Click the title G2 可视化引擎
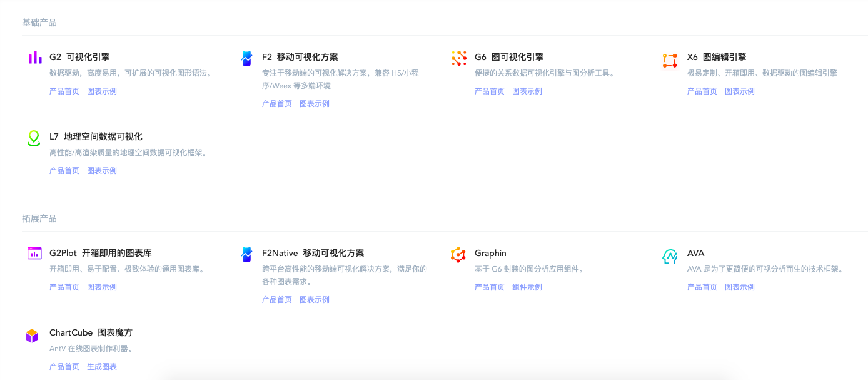 (x=79, y=57)
